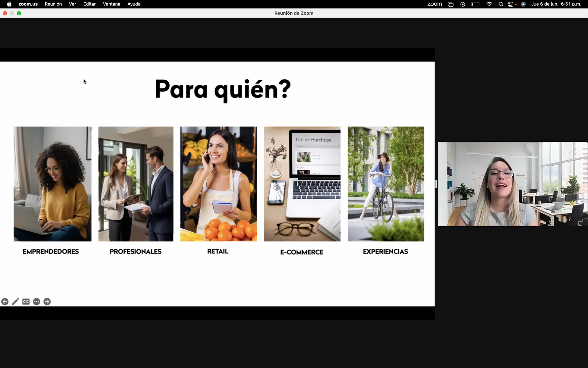Advance to the next slide arrow
Image resolution: width=588 pixels, height=368 pixels.
coord(47,301)
